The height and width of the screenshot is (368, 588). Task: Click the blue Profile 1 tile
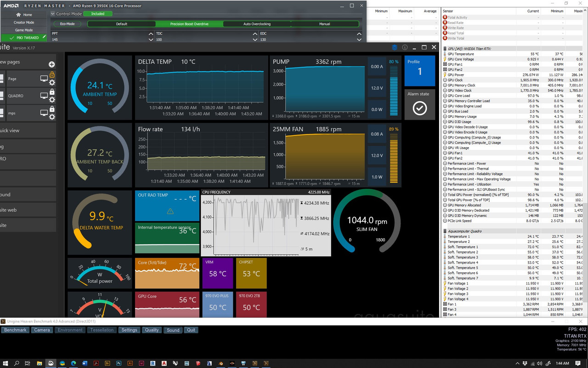point(419,71)
